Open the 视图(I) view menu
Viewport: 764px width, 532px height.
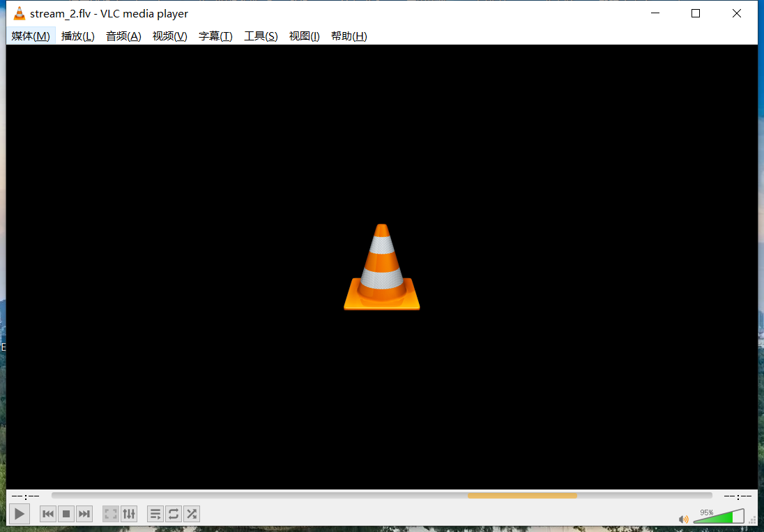click(304, 36)
